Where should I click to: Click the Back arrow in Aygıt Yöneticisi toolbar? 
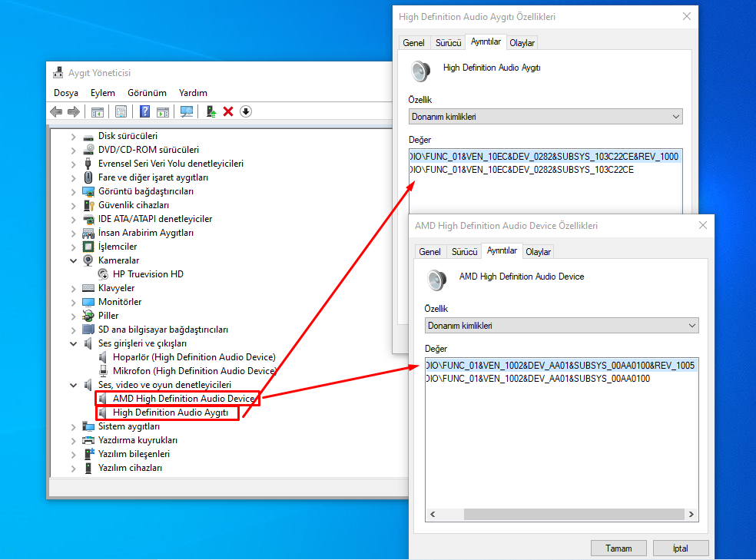pos(56,112)
